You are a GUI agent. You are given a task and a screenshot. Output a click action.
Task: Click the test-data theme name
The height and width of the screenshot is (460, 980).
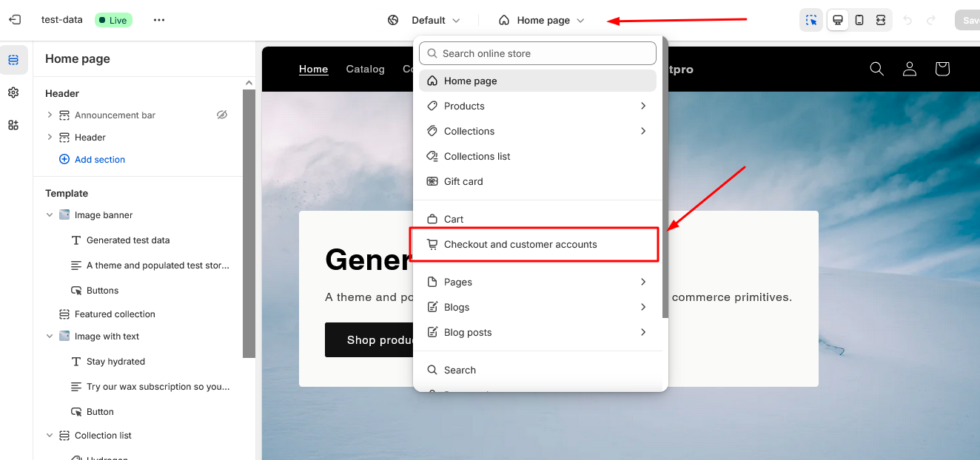(62, 20)
